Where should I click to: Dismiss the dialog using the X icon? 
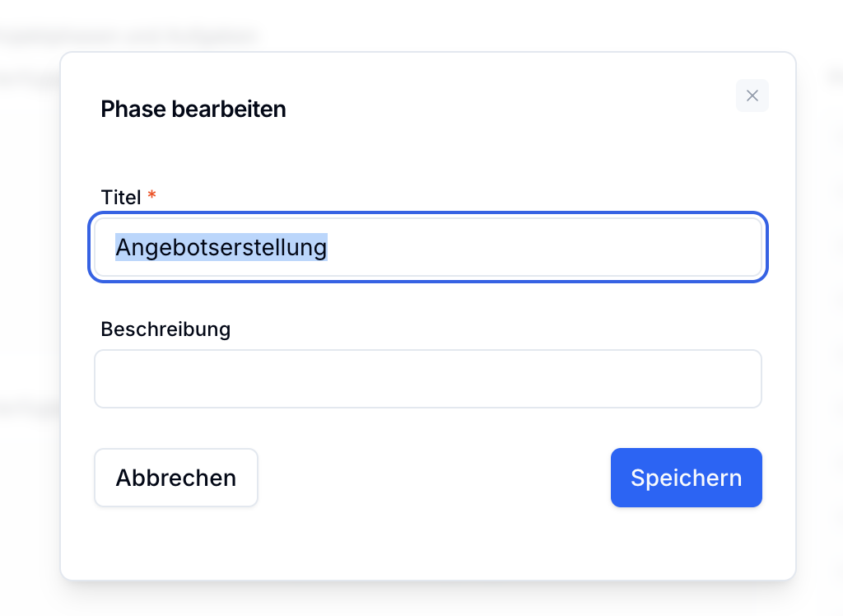(752, 96)
